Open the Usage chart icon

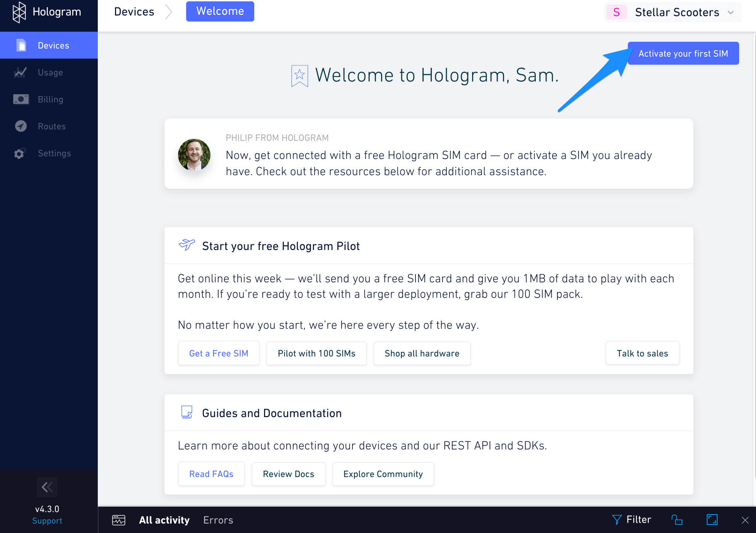[21, 72]
